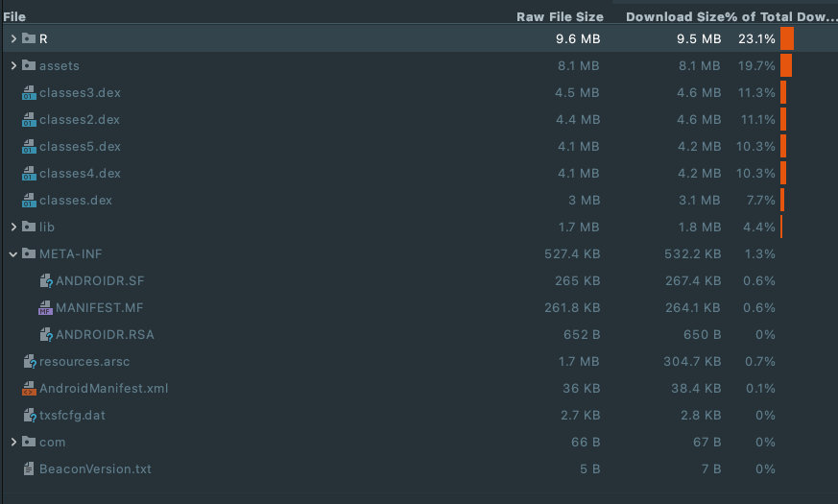Click the assets folder icon
Viewport: 838px width, 504px height.
[x=29, y=65]
